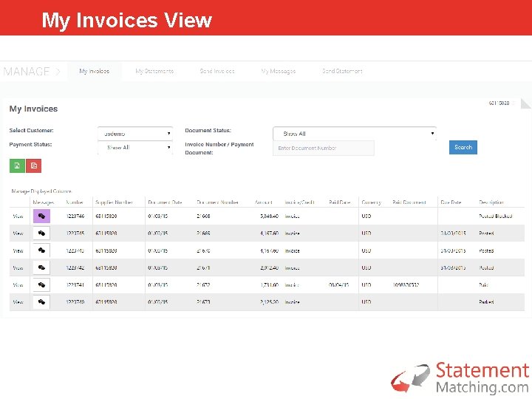The image size is (532, 399).
Task: Open messages icon for invoice 1223740
Action: (41, 302)
